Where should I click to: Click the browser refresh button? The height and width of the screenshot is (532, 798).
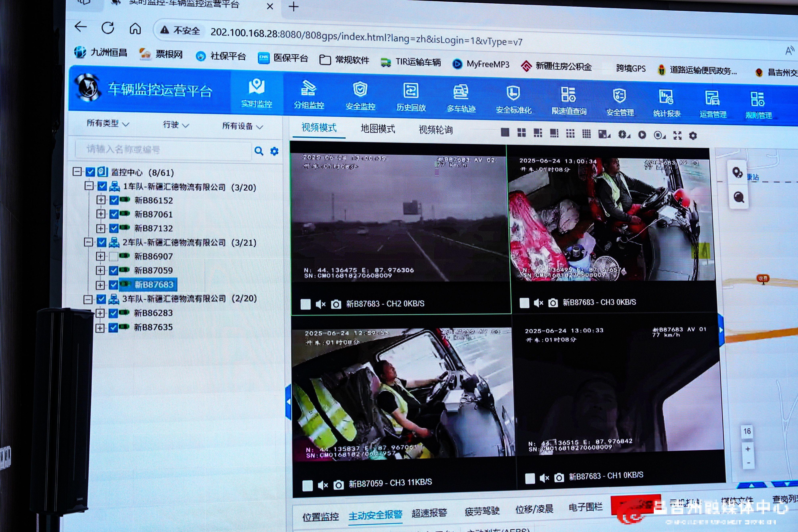pyautogui.click(x=108, y=28)
